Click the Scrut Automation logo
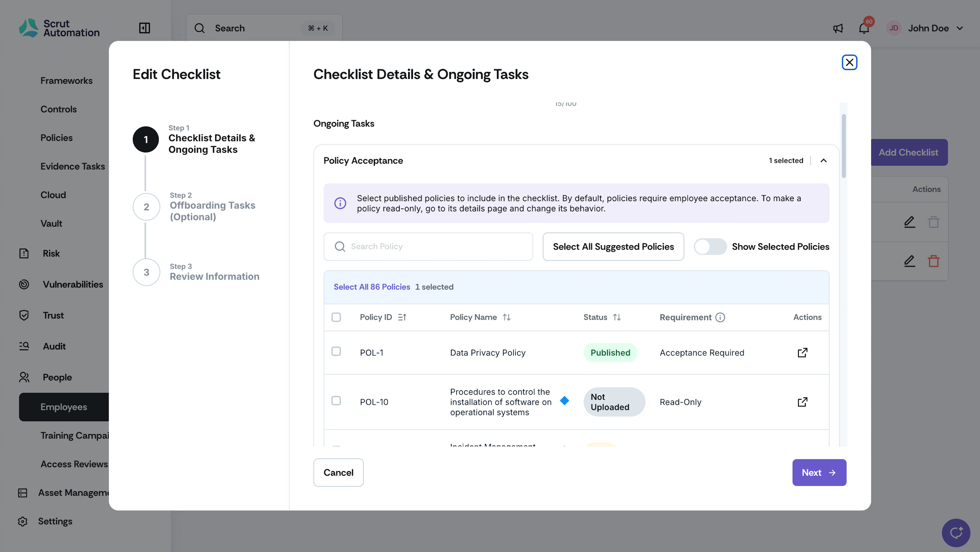The height and width of the screenshot is (552, 980). coord(59,28)
